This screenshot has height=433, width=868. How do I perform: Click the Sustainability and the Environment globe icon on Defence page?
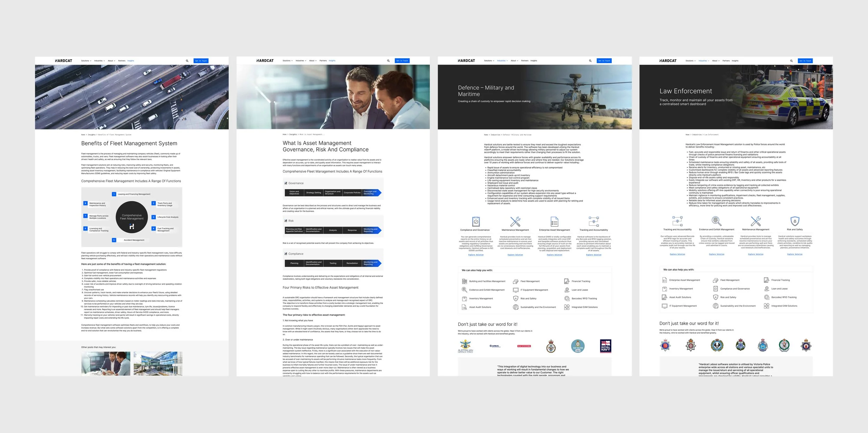[x=516, y=307]
